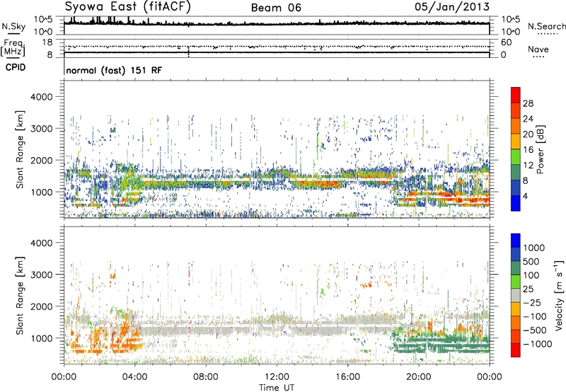Pick the 8–12 dB teal power colorbar segment
The width and height of the screenshot is (566, 392).
[x=516, y=173]
